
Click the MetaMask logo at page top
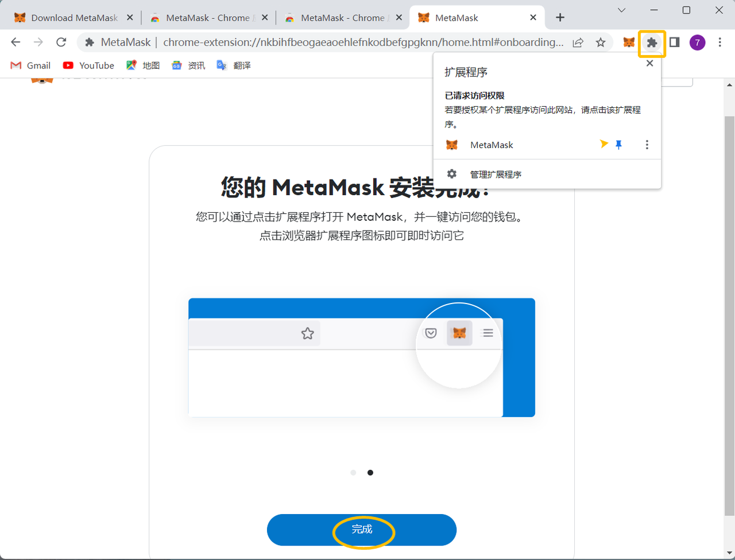pyautogui.click(x=42, y=81)
